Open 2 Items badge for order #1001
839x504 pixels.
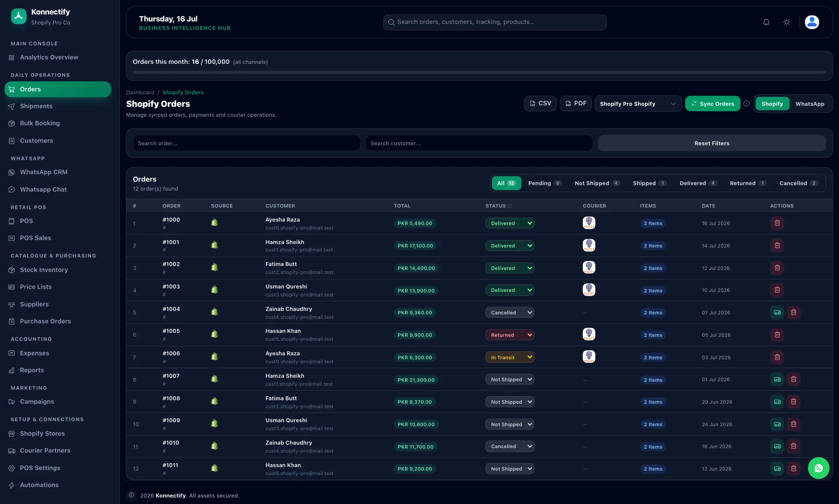click(x=653, y=246)
